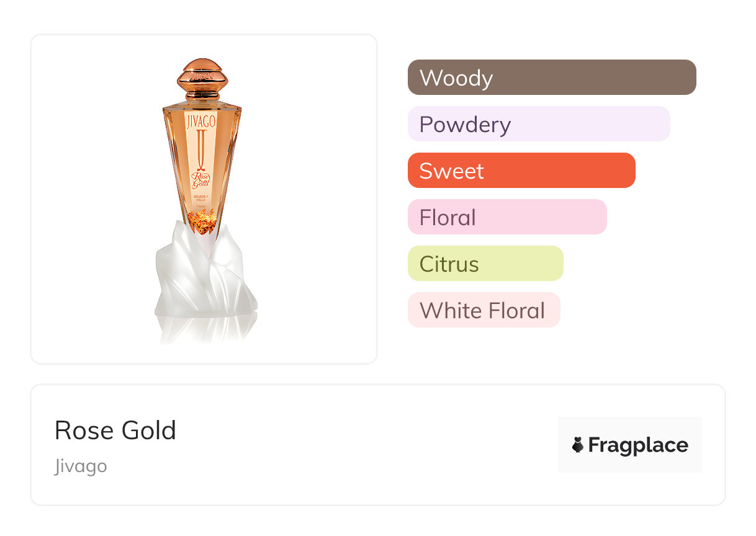Click the Fragplace wordmark text
Viewport: 756px width, 536px height.
[x=637, y=445]
